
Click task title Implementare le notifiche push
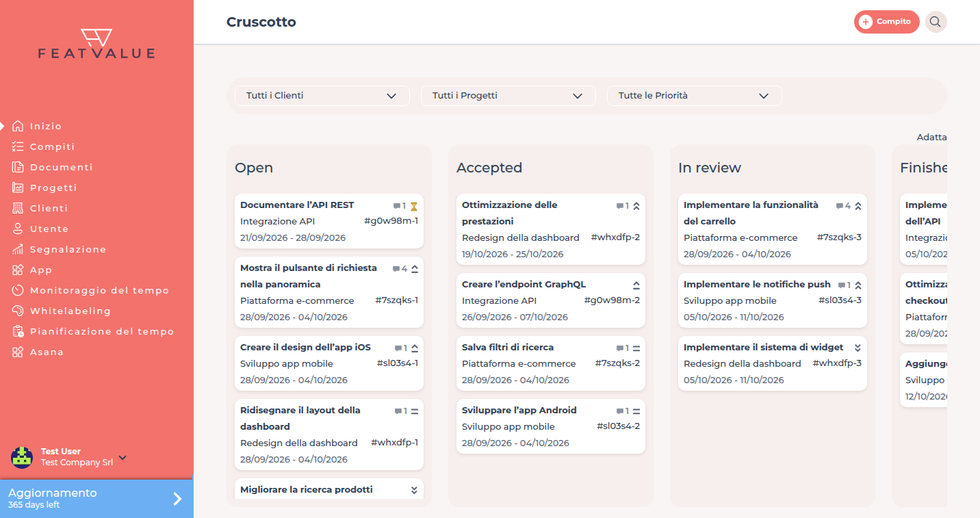click(x=757, y=284)
